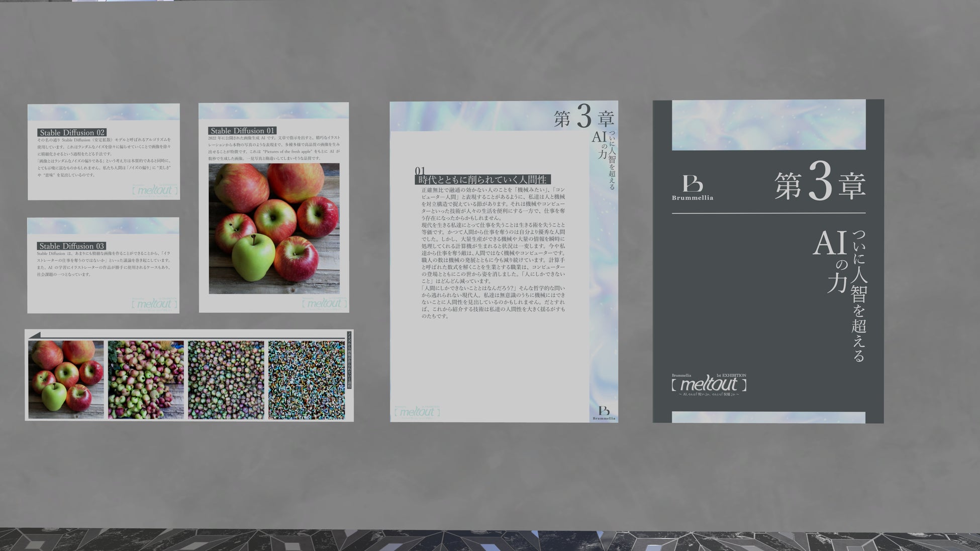The height and width of the screenshot is (551, 980).
Task: Click the meltout logo on Stable Diffusion 02 card
Action: [x=155, y=190]
